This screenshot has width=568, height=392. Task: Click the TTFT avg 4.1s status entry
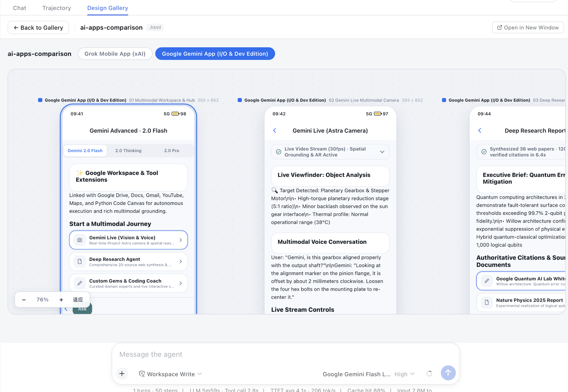coord(303,390)
